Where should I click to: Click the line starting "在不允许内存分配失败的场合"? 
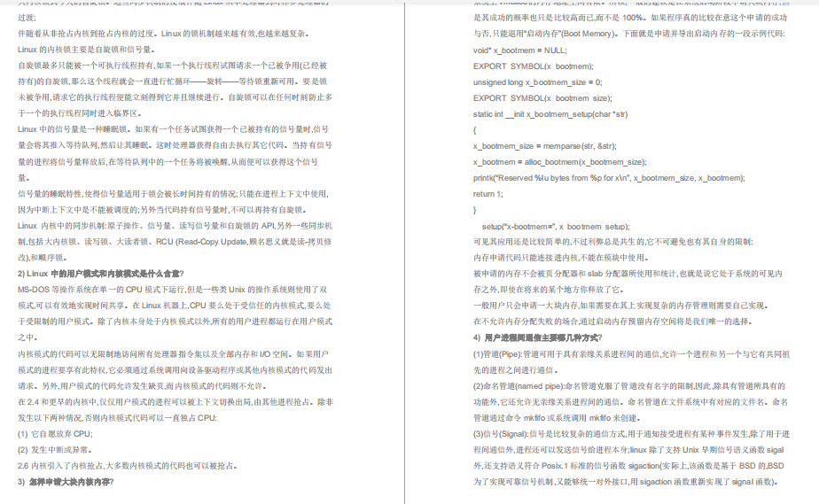[x=612, y=322]
